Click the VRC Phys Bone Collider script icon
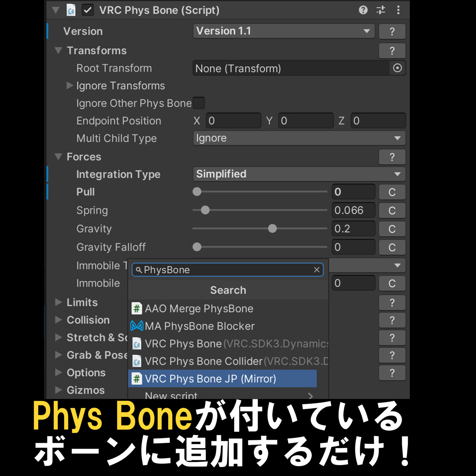476x476 pixels. click(x=137, y=361)
